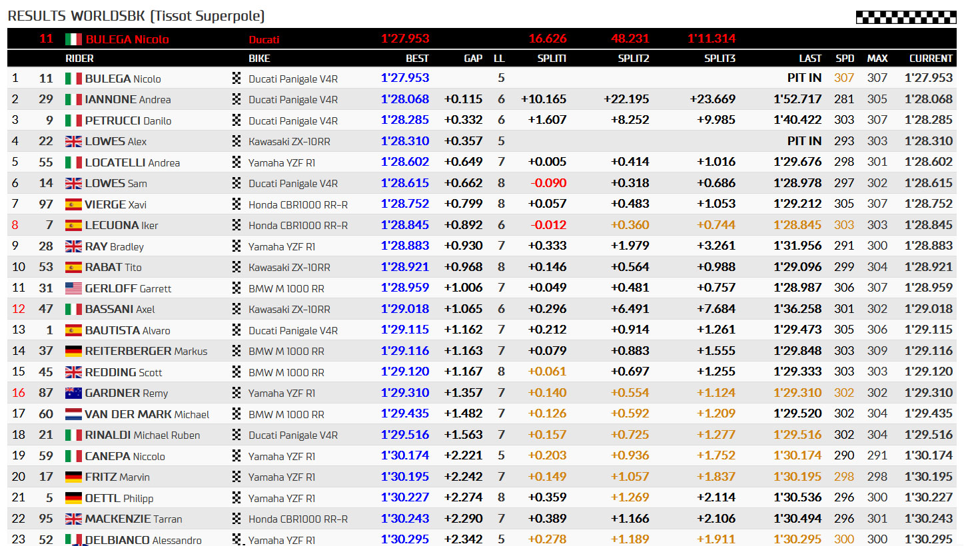The image size is (980, 546).
Task: Click German flag beside REITERBERGER Markus
Action: [x=73, y=351]
